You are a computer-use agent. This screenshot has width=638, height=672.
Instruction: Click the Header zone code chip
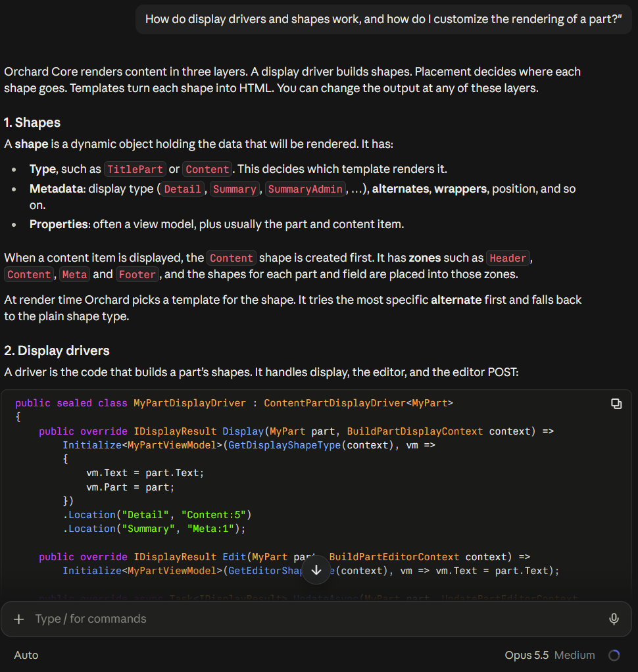coord(508,258)
